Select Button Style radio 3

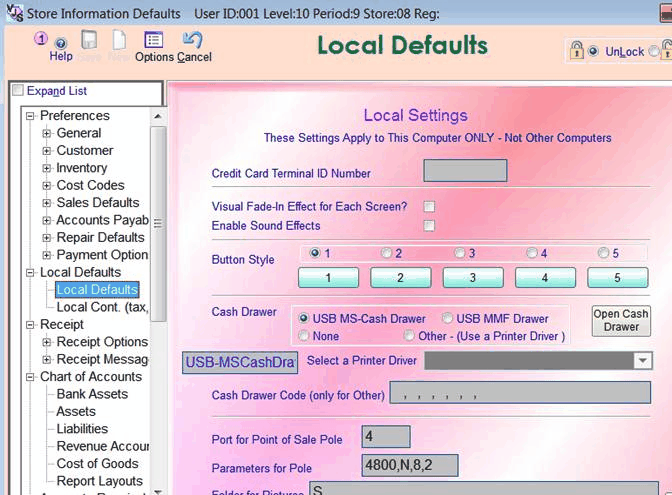pyautogui.click(x=460, y=253)
